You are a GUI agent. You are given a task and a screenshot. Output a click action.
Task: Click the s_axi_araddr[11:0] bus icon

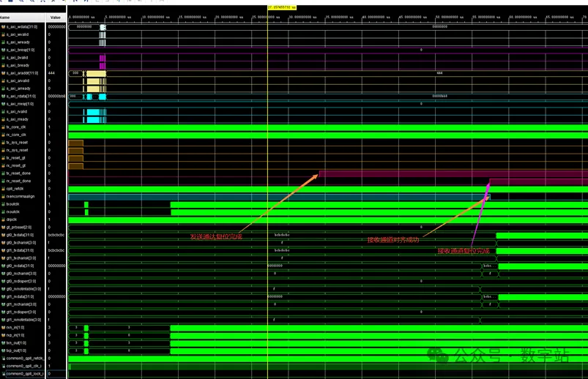tap(4, 73)
